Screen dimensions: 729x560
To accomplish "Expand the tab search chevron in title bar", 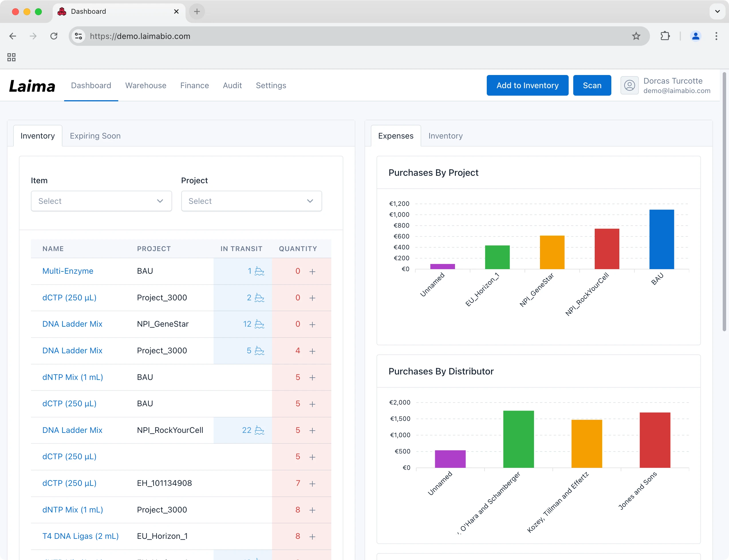I will (x=717, y=11).
